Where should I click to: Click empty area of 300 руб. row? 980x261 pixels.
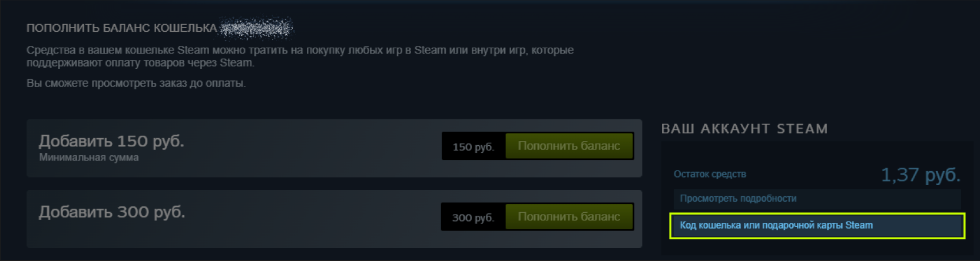312,219
